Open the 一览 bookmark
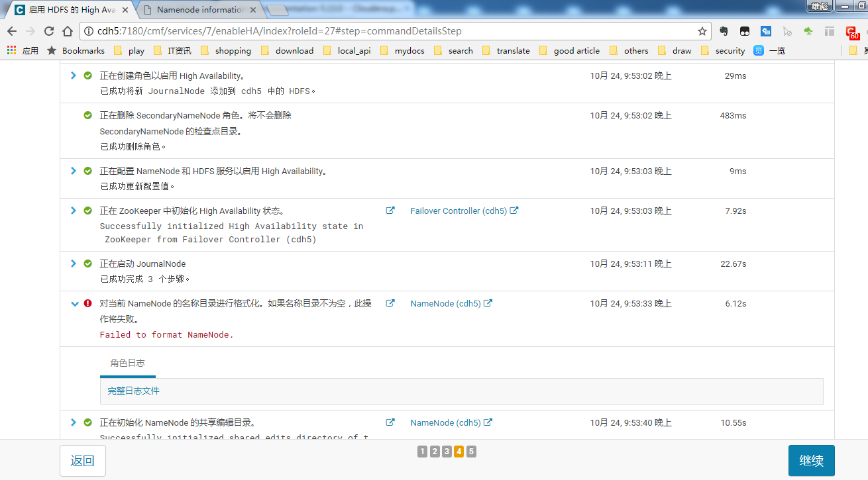 point(770,50)
